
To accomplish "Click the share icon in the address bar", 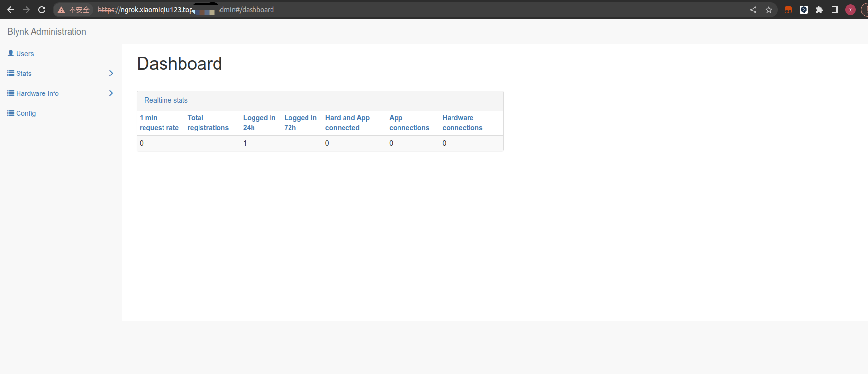I will pos(753,10).
